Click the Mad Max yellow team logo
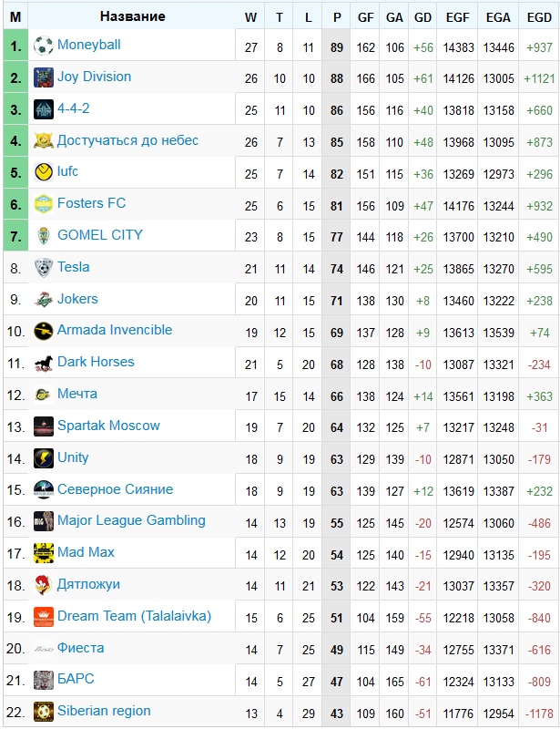 coord(44,553)
